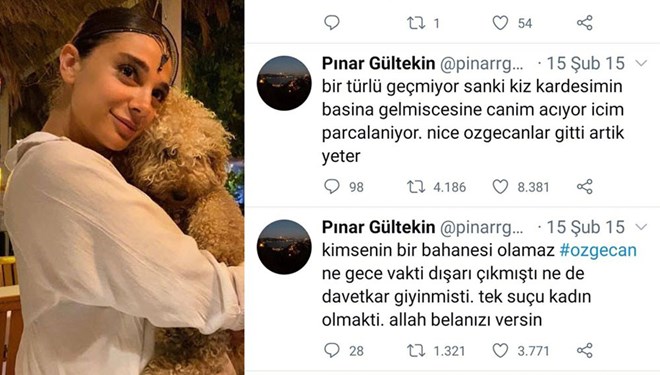Share the tweet ending 'allah belanızı versin'
This screenshot has height=375, width=660.
(585, 350)
